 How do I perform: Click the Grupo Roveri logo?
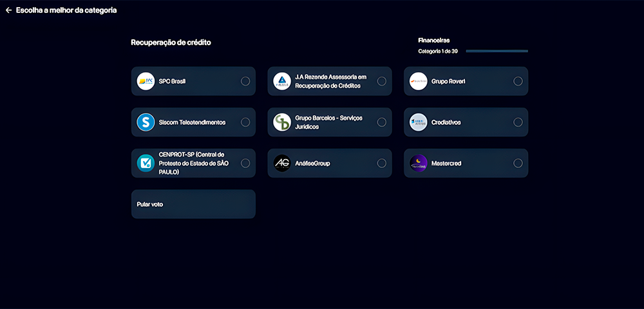pos(419,81)
